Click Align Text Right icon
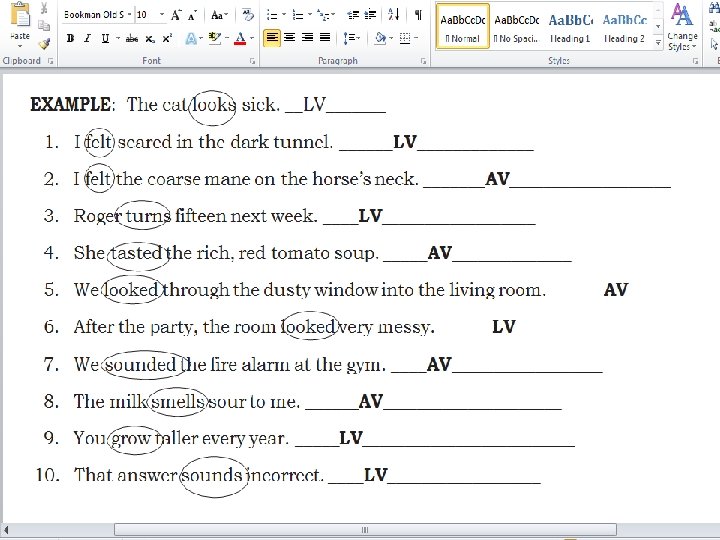 [x=307, y=38]
